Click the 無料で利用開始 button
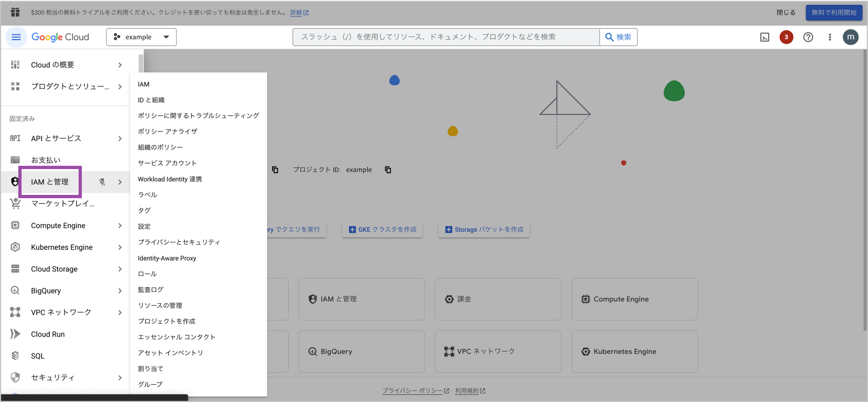This screenshot has height=402, width=868. (834, 12)
